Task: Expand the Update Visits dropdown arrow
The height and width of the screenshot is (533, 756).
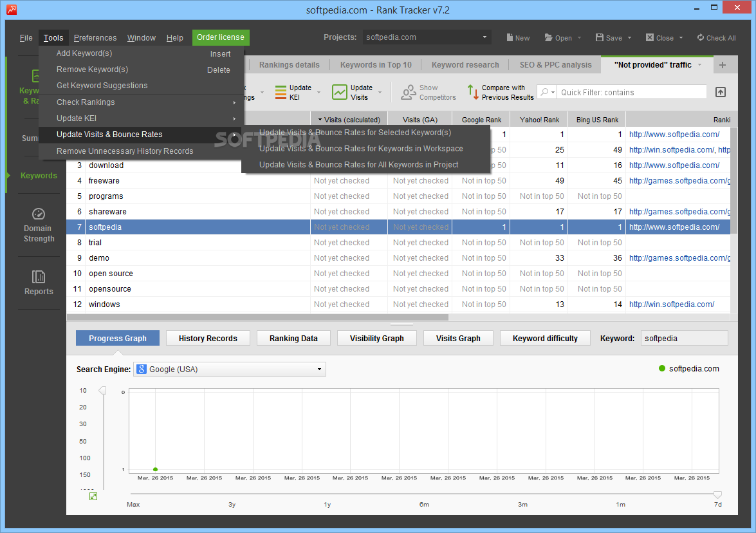Action: tap(380, 92)
